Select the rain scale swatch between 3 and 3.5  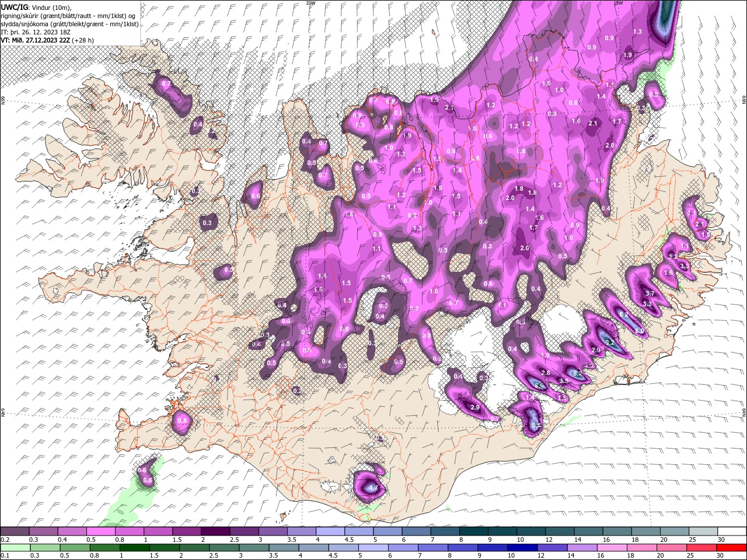pyautogui.click(x=254, y=548)
